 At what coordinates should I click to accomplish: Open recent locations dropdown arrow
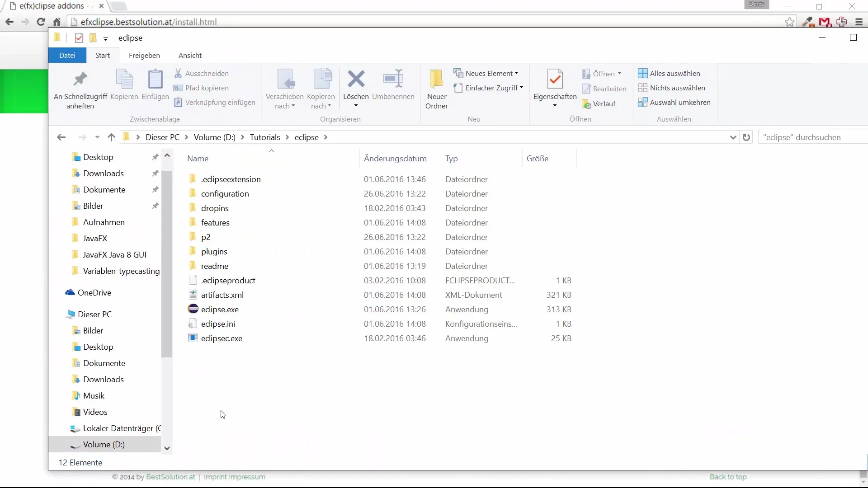coord(97,137)
